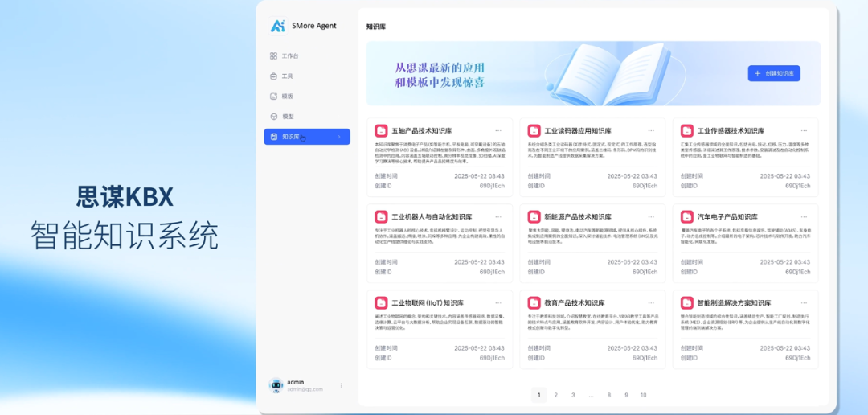Click the 工业读码器应用知识库 folder icon
This screenshot has height=415, width=868.
click(x=534, y=131)
